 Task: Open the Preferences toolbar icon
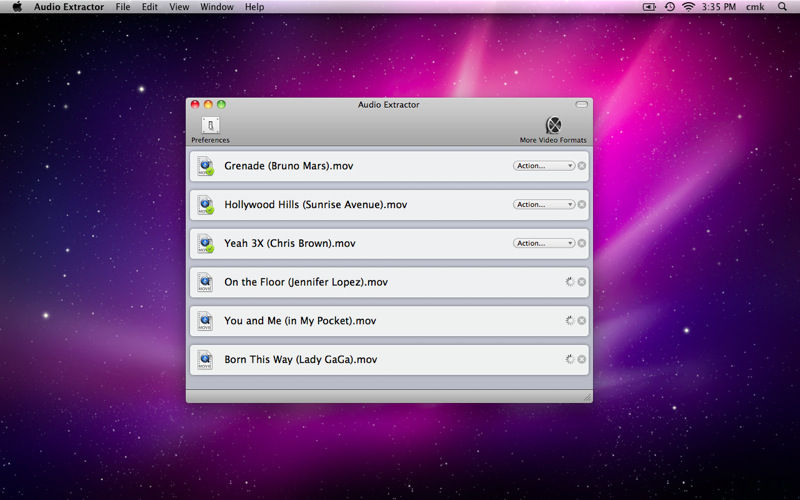pos(210,125)
